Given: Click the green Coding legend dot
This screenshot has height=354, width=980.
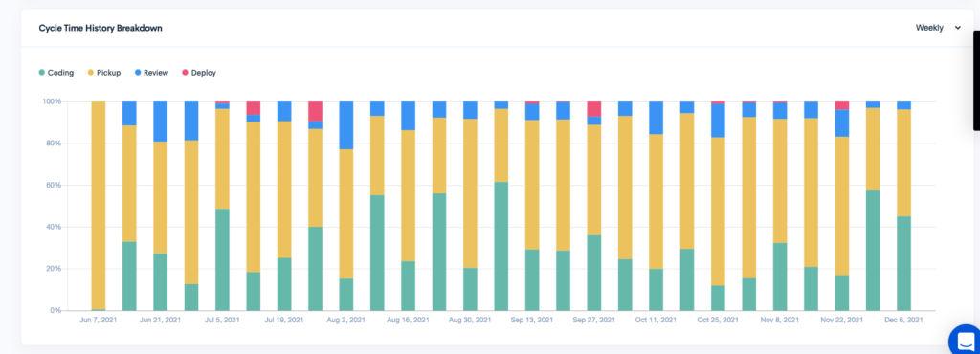Looking at the screenshot, I should click(42, 73).
